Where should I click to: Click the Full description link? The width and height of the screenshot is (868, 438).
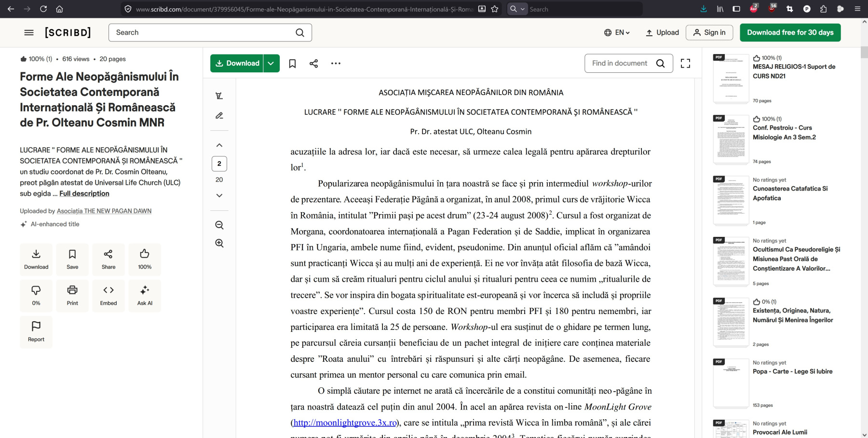84,193
